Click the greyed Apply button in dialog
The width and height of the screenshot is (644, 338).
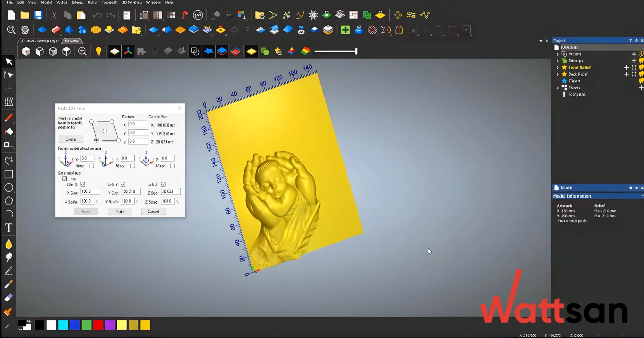click(86, 211)
